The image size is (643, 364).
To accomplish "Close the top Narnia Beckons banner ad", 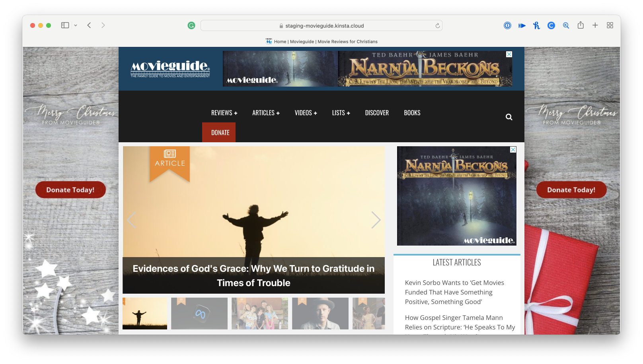I will [509, 54].
